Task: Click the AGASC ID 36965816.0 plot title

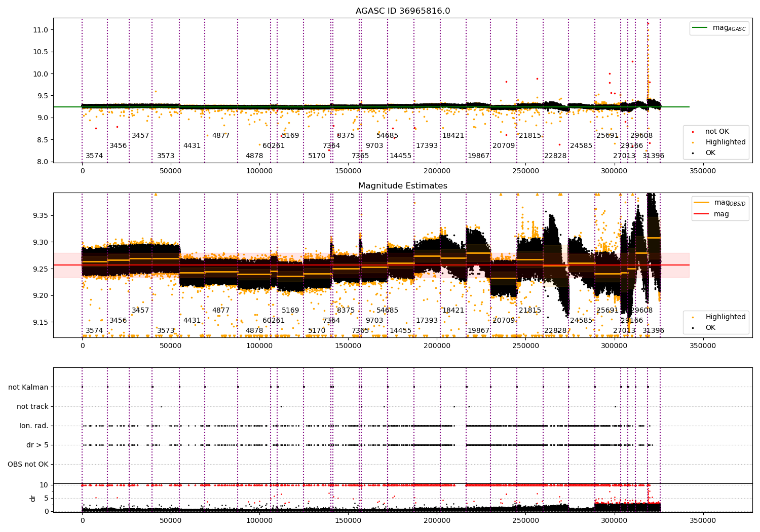Action: pyautogui.click(x=403, y=11)
